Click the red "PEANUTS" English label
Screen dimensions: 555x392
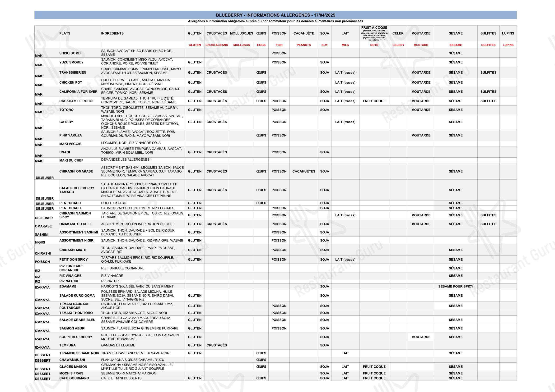click(x=304, y=45)
